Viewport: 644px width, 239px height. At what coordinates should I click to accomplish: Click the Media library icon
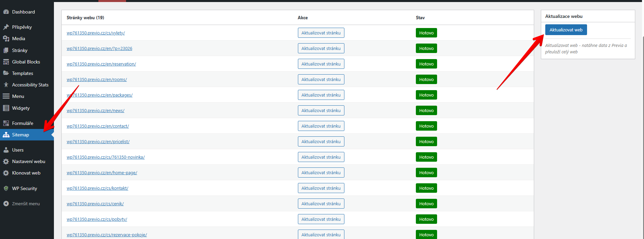coord(6,38)
